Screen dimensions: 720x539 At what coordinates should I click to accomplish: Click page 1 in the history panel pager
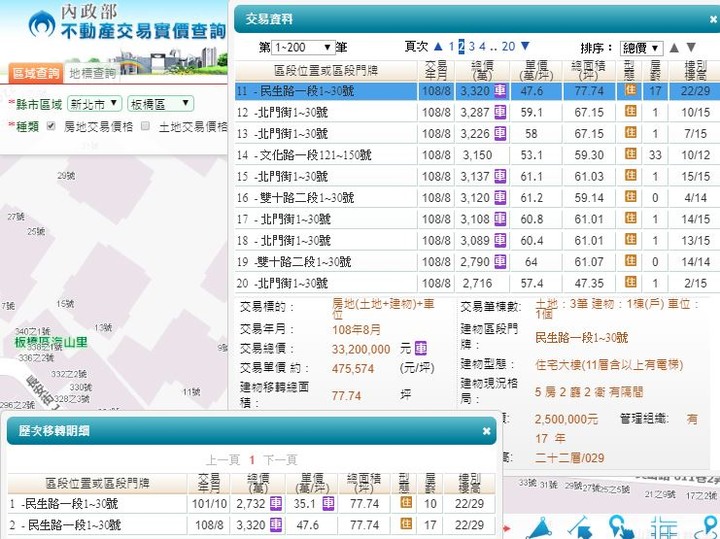pyautogui.click(x=252, y=460)
